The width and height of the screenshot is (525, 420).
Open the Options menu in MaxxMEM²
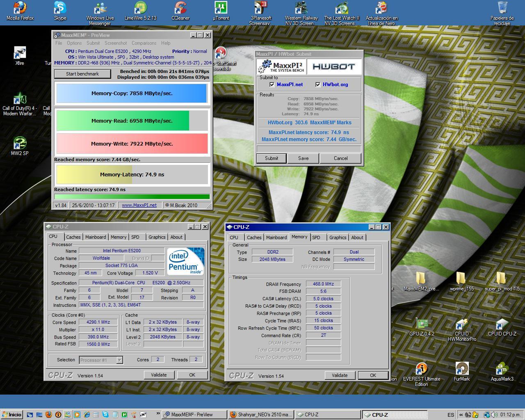(74, 43)
